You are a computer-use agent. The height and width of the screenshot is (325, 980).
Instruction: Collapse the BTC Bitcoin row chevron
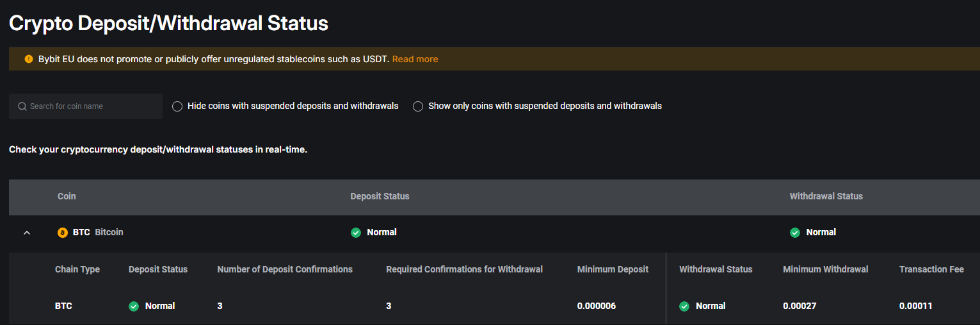click(x=27, y=233)
